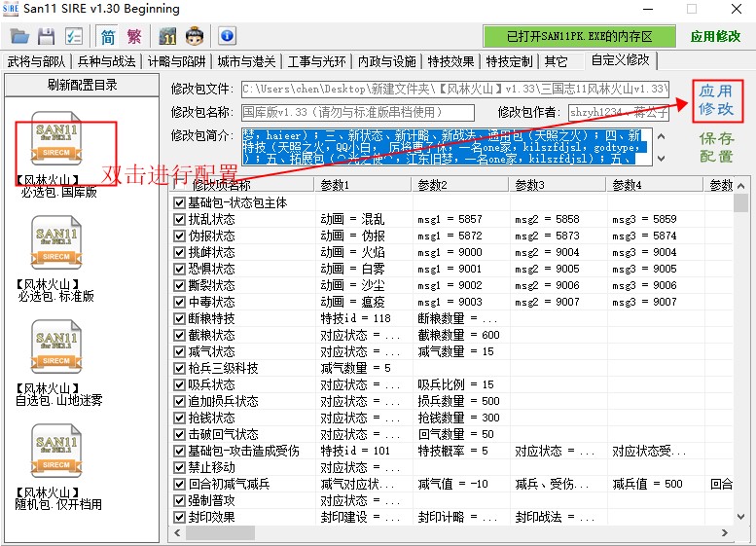Image resolution: width=756 pixels, height=546 pixels.
Task: Click the table's horizontal scrollbar left arrow
Action: [x=177, y=533]
